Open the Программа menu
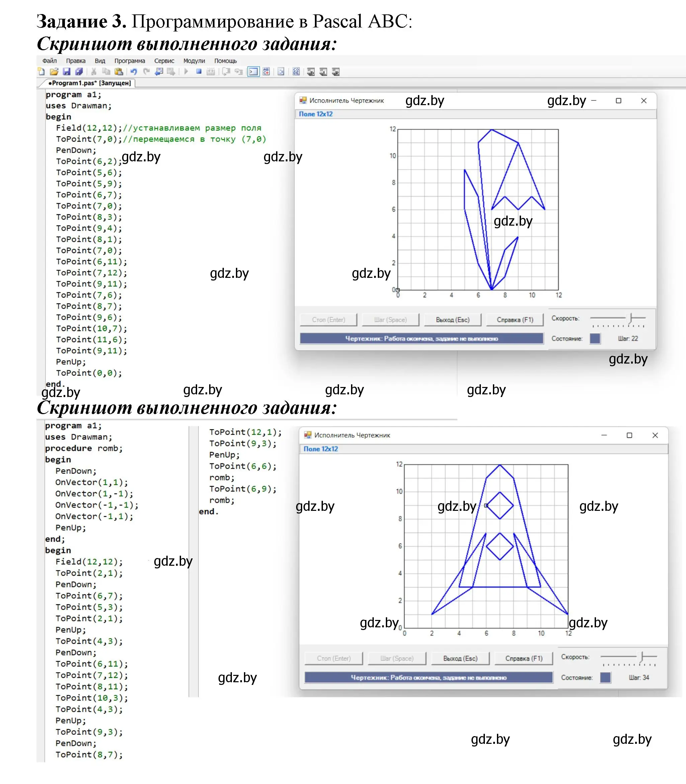Image resolution: width=686 pixels, height=784 pixels. point(130,61)
